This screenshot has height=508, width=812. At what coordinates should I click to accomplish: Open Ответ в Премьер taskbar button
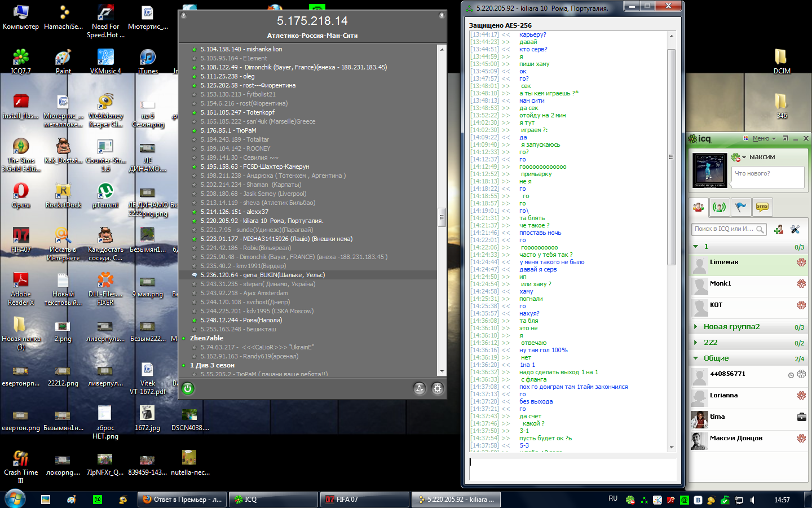182,500
